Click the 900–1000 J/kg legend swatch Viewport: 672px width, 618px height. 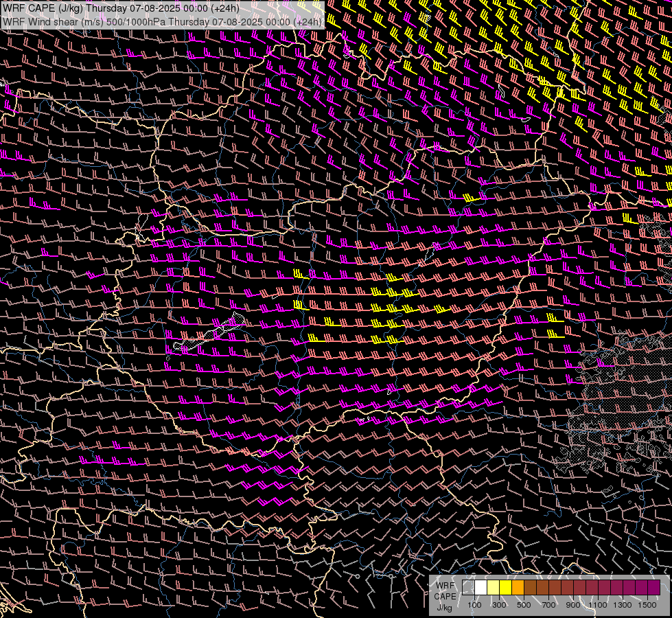tap(580, 588)
